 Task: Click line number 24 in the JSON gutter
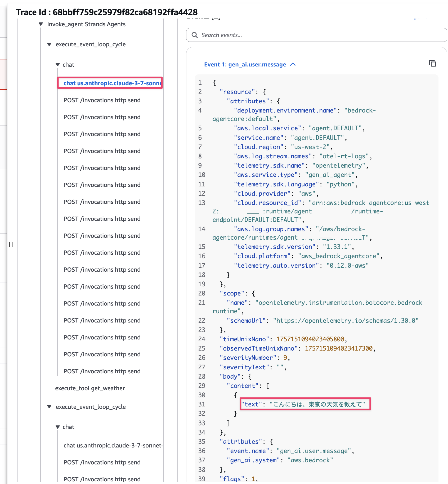point(202,339)
